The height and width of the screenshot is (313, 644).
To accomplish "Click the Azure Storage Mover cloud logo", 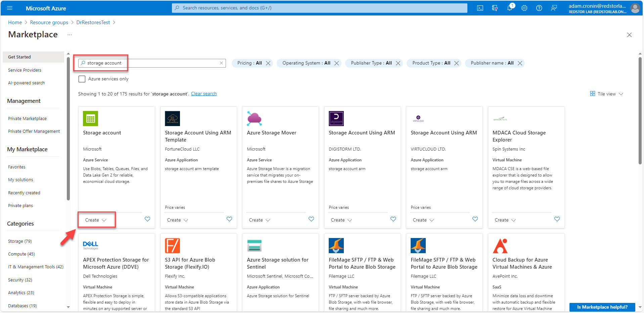I will pyautogui.click(x=254, y=118).
